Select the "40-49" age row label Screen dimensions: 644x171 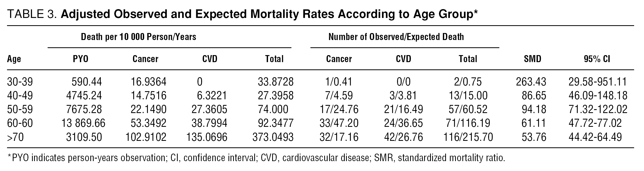point(20,96)
